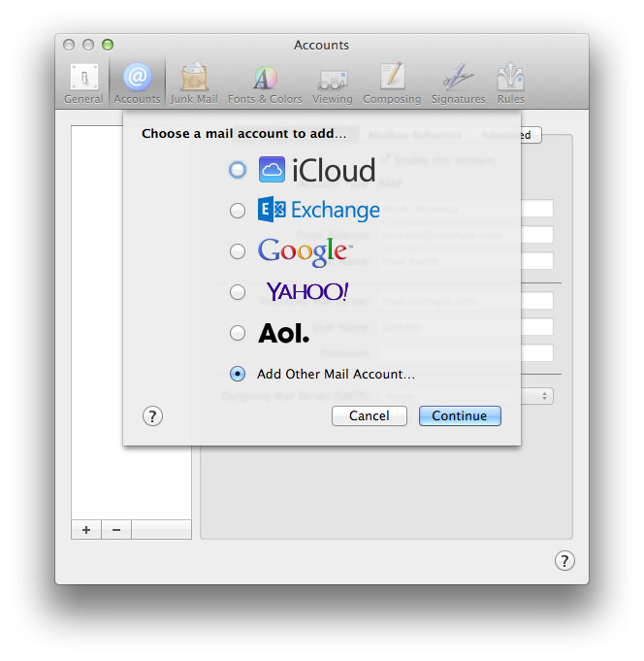Click the plus button to add account
The image size is (644, 661).
(86, 529)
